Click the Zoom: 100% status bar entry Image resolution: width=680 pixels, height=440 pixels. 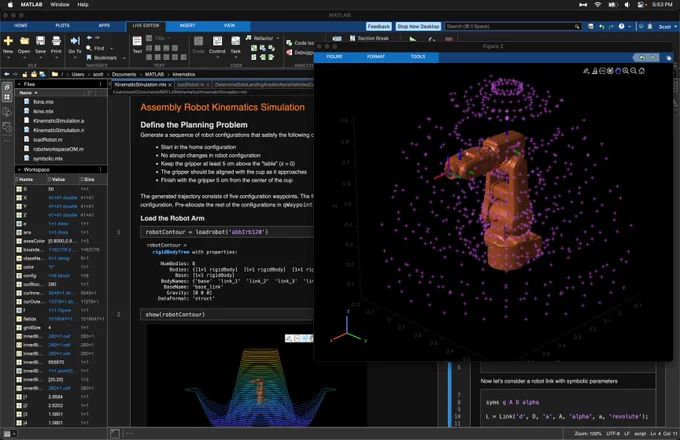pyautogui.click(x=588, y=433)
